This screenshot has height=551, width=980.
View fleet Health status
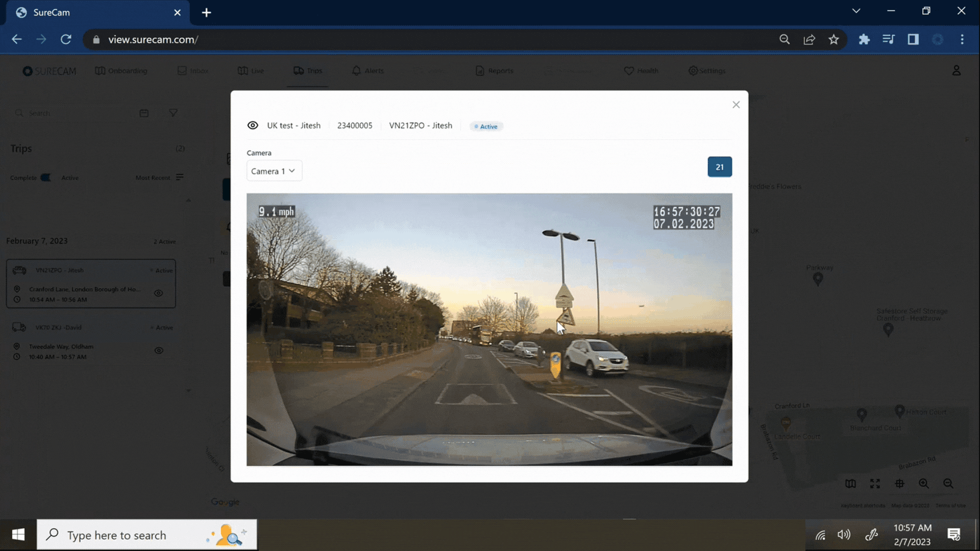(x=641, y=71)
